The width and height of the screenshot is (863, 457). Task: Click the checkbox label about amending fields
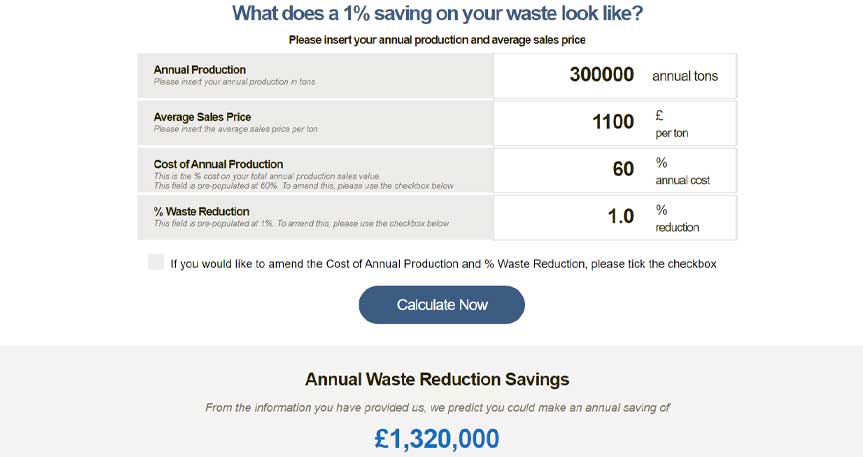pyautogui.click(x=444, y=264)
